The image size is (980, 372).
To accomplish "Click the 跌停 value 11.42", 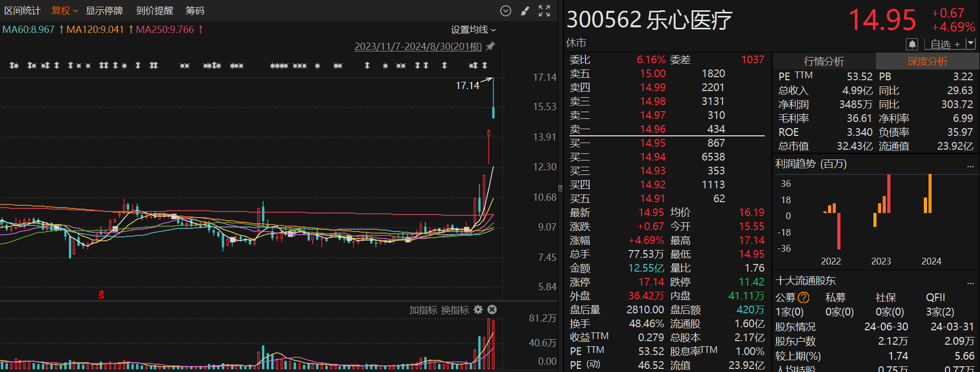I will (x=752, y=282).
